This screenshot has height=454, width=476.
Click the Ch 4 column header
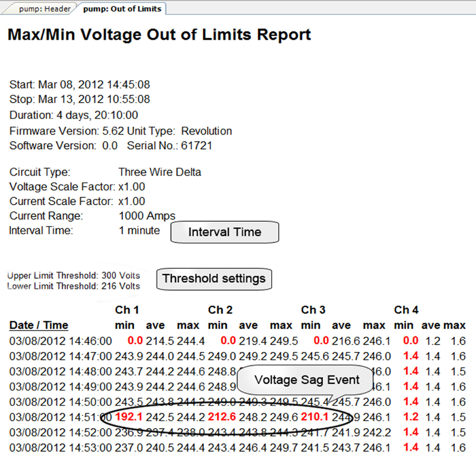tap(406, 310)
